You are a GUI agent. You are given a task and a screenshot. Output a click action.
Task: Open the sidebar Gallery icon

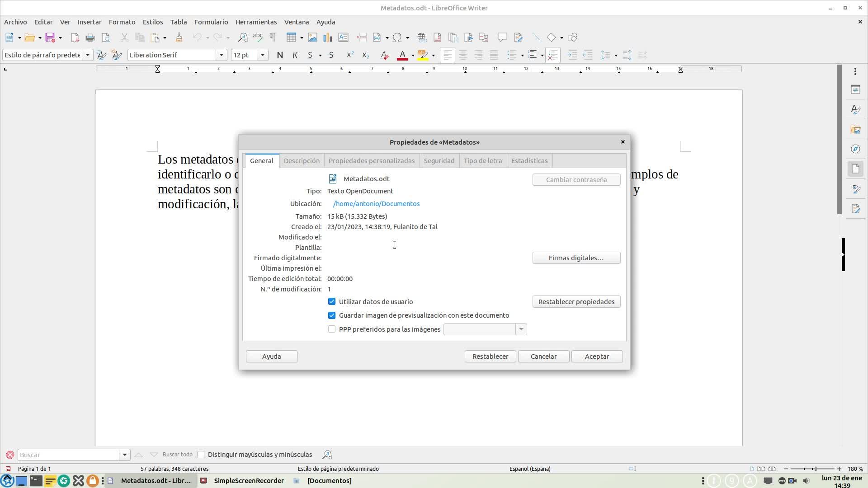click(855, 130)
